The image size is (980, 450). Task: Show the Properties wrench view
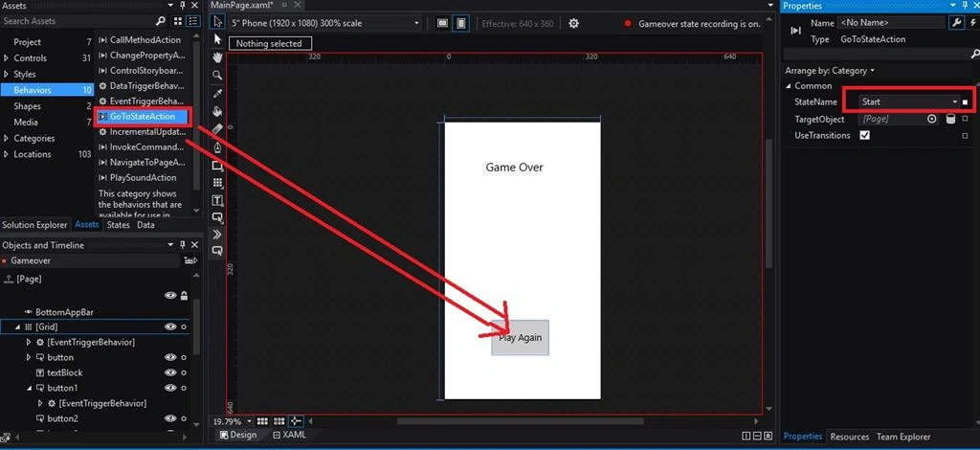click(x=956, y=23)
